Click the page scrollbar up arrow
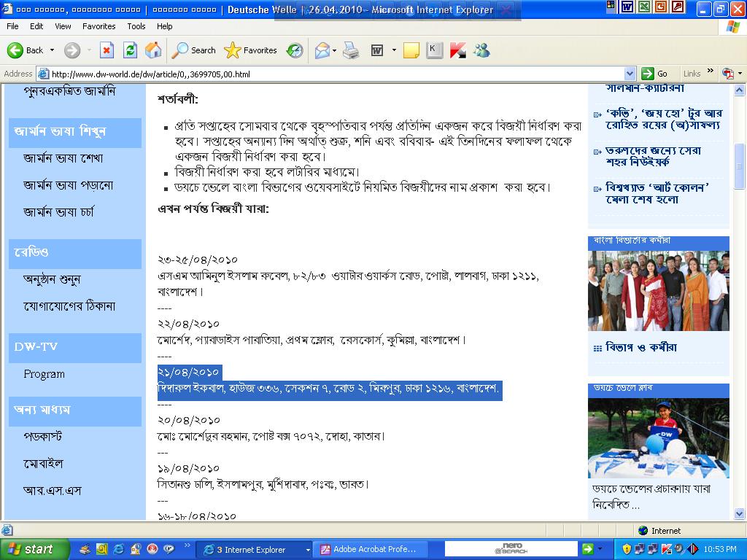This screenshot has width=747, height=560. tap(740, 90)
